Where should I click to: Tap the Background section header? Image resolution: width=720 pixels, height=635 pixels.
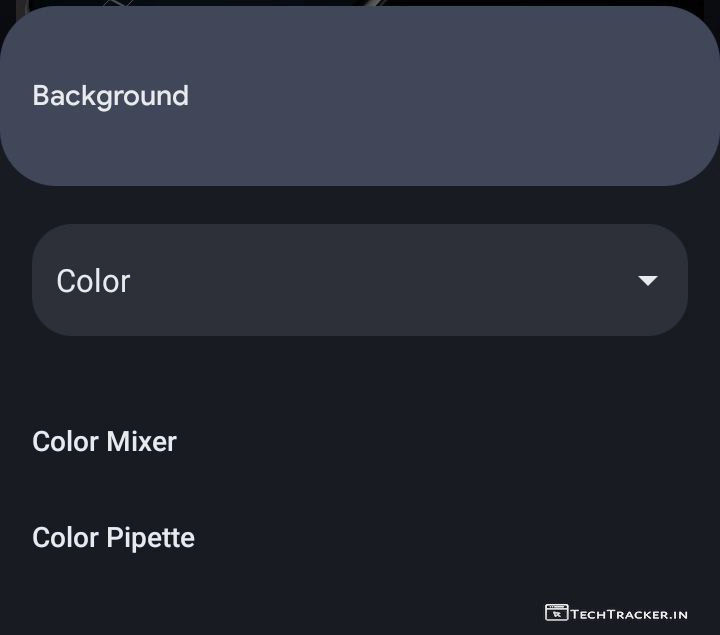pos(359,96)
